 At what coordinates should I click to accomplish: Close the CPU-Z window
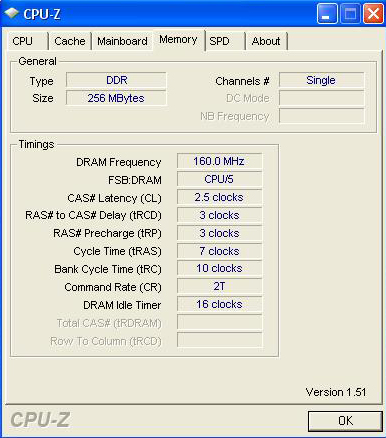(373, 13)
